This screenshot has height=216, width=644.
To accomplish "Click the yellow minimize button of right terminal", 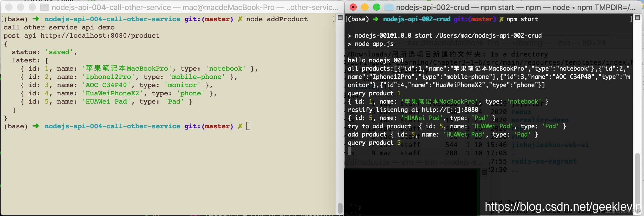I will coord(365,7).
